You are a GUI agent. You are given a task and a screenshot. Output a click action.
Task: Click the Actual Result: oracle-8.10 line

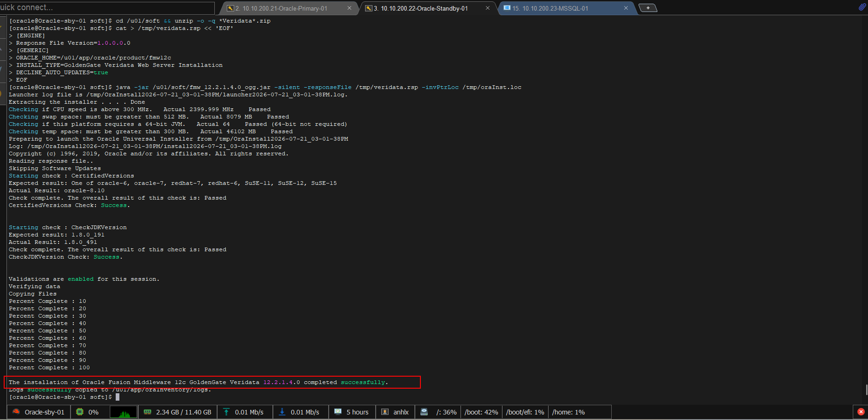(57, 190)
